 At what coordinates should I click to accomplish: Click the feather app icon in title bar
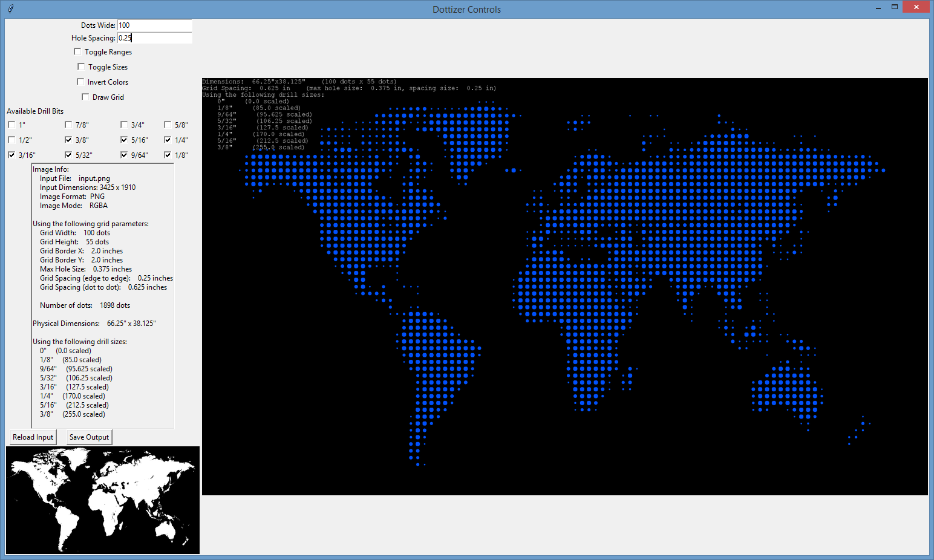tap(10, 9)
